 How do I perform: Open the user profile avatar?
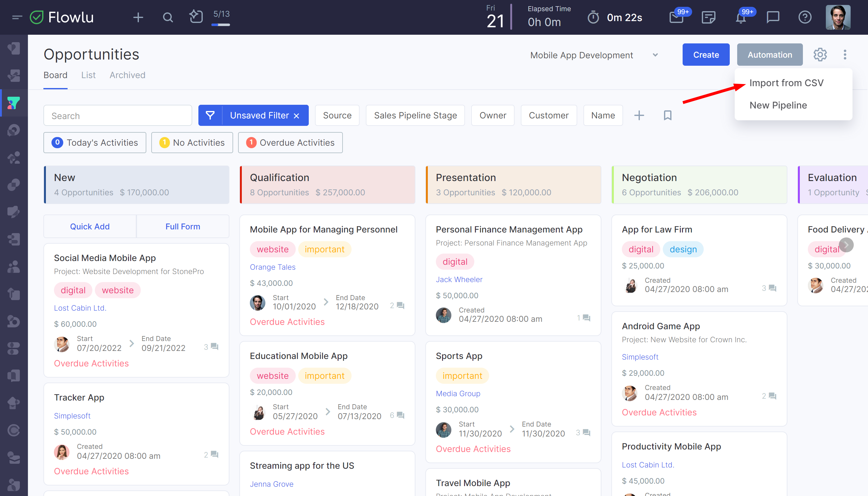point(838,17)
